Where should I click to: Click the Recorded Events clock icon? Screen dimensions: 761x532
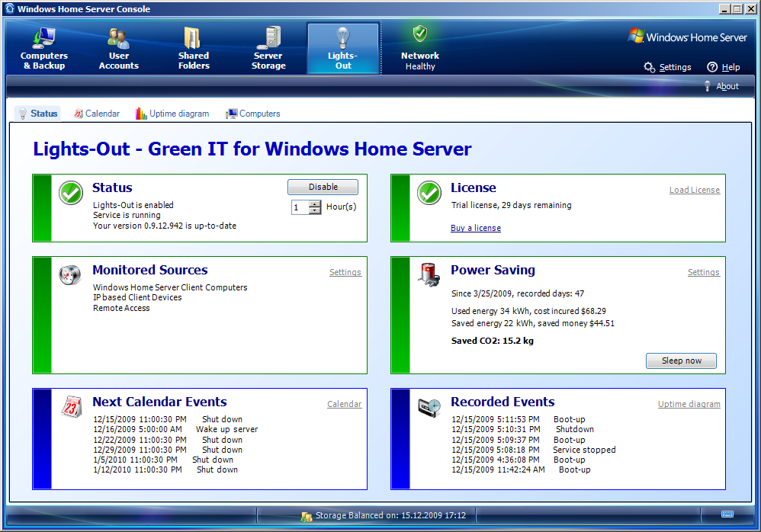pos(429,407)
